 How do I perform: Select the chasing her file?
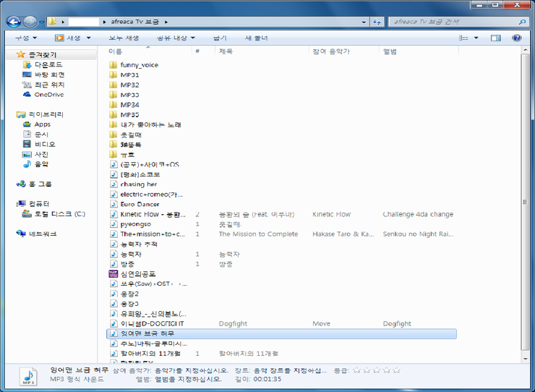pyautogui.click(x=134, y=184)
